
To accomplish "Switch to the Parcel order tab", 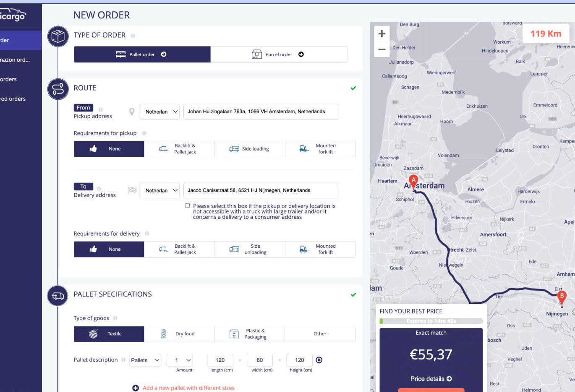I will tap(278, 54).
